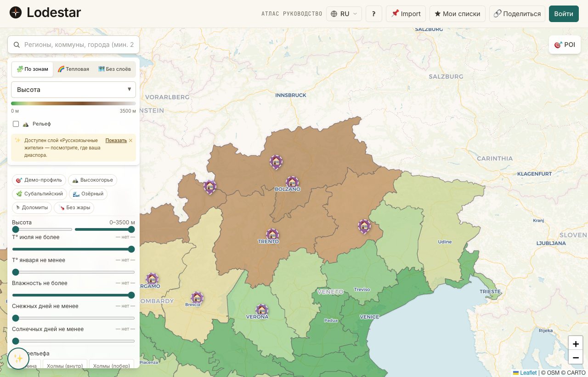Open the Руководство nav link
588x377 pixels.
click(303, 14)
